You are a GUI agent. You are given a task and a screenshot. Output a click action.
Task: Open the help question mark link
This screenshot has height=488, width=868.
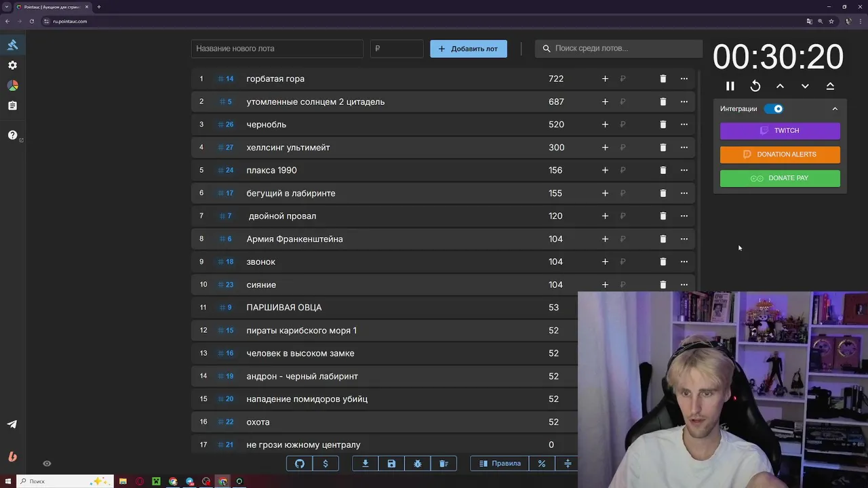12,135
